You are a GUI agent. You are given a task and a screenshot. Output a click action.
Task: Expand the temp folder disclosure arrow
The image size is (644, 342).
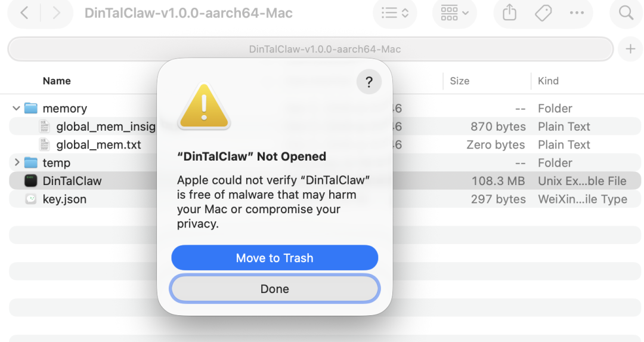point(16,163)
